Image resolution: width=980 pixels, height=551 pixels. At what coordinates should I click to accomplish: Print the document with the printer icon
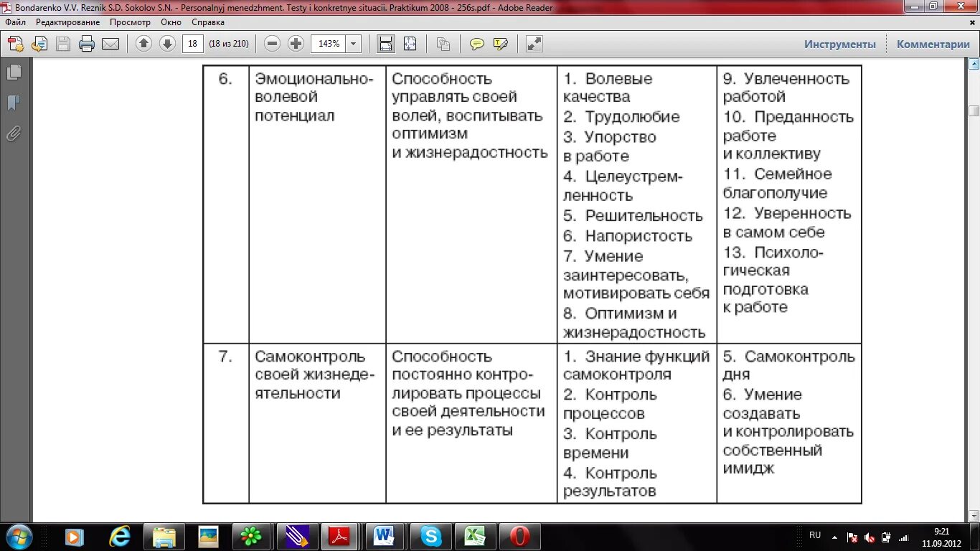(87, 44)
